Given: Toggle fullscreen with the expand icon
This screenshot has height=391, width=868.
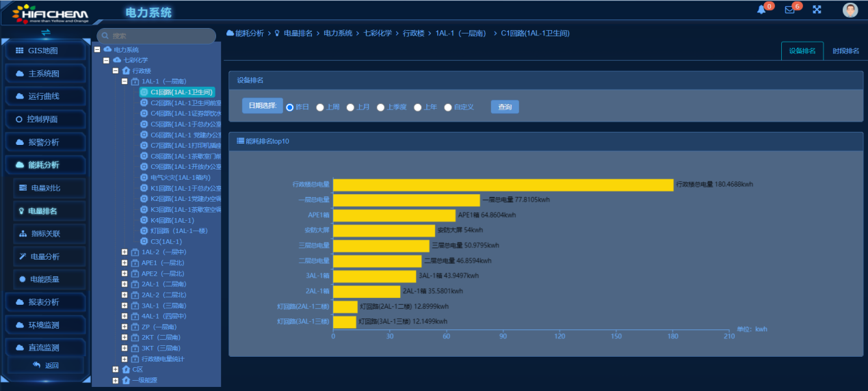Looking at the screenshot, I should [x=817, y=10].
